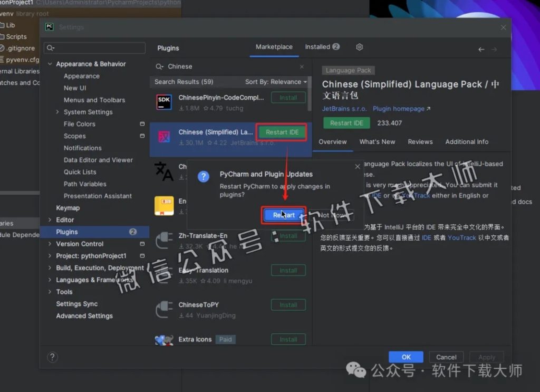Clear the Chinese search with the × icon
Image resolution: width=540 pixels, height=392 pixels.
pyautogui.click(x=301, y=66)
